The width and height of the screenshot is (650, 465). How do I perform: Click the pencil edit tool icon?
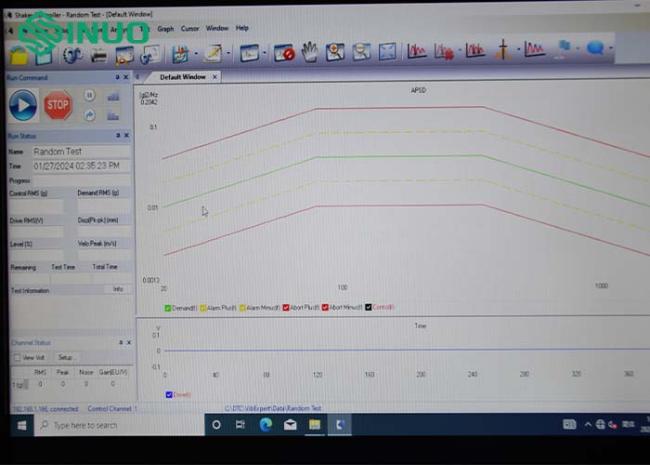211,53
